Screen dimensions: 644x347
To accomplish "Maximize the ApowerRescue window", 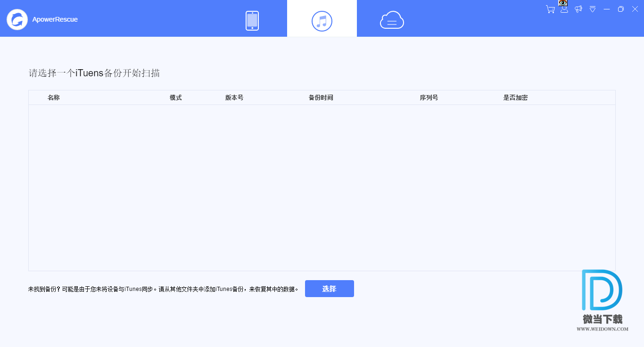I will pyautogui.click(x=621, y=9).
